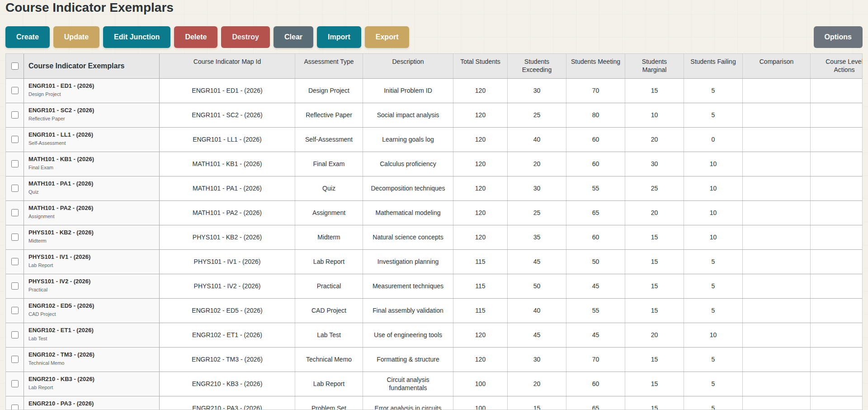
Task: Select the PHYS101 - IV1 Lab Report checkbox
Action: [x=14, y=262]
